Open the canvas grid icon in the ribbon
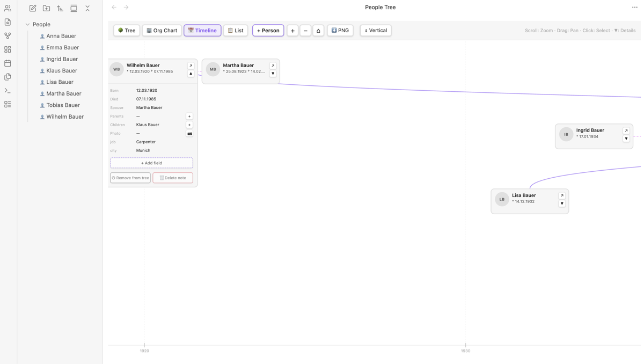The height and width of the screenshot is (364, 644). pos(8,49)
